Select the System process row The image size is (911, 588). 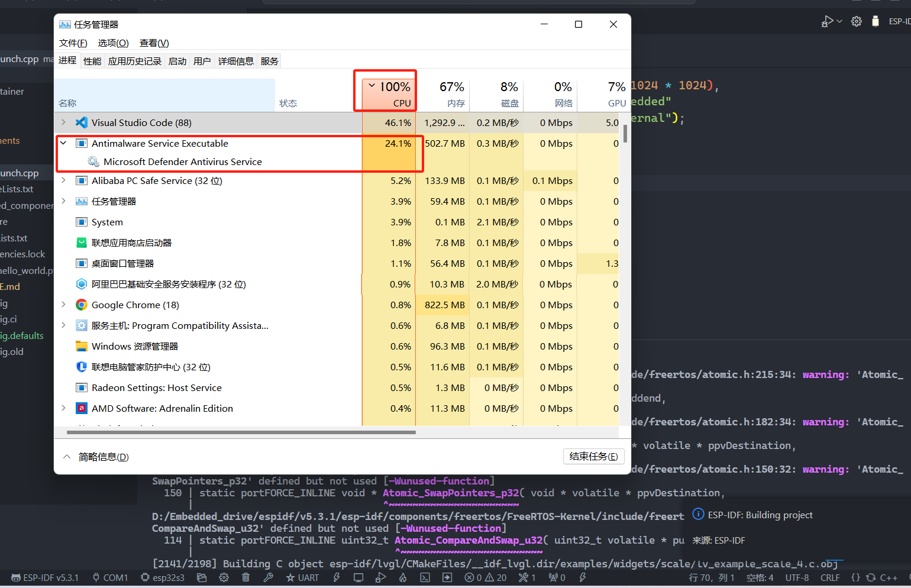pyautogui.click(x=337, y=222)
